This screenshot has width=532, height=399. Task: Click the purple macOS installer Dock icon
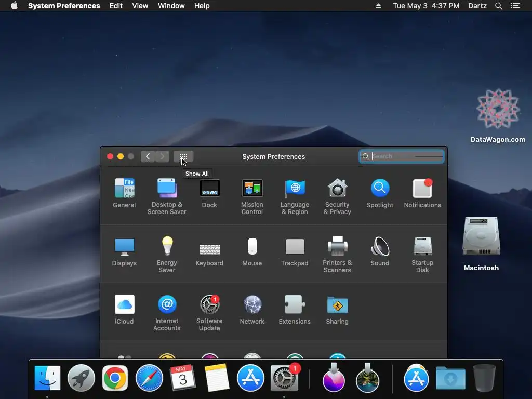tap(334, 378)
